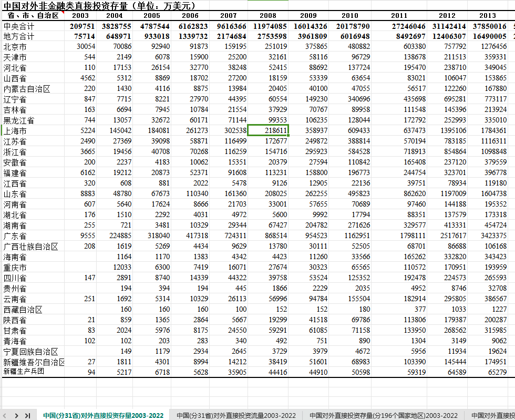Image resolution: width=515 pixels, height=420 pixels.
Task: Click cell 1276456 for 北京市 2013
Action: [x=488, y=47]
